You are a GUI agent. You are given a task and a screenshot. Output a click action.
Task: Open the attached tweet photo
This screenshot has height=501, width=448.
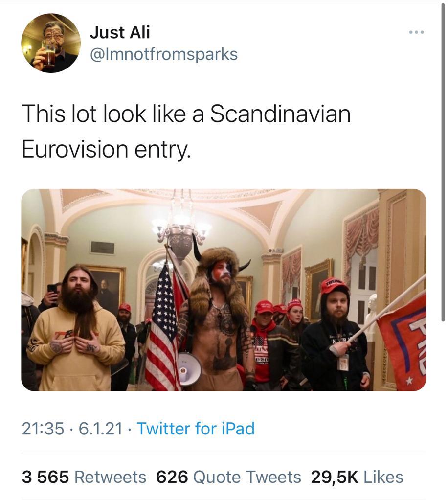(224, 290)
